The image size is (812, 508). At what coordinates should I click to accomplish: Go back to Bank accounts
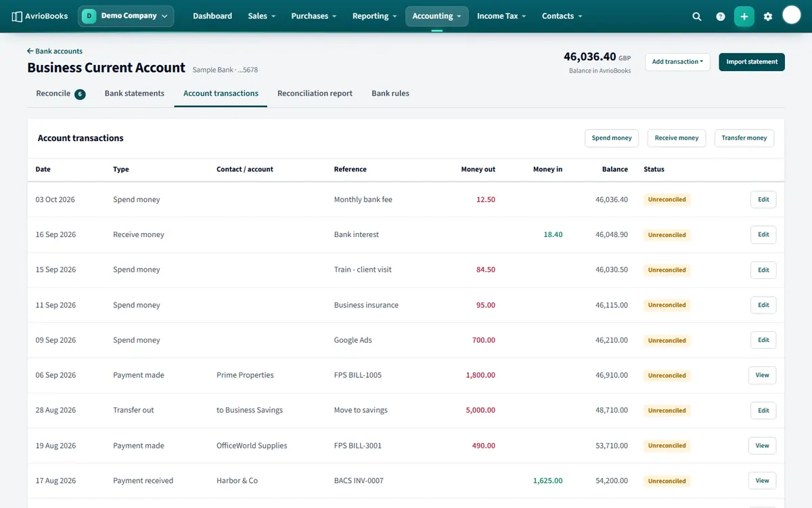[x=55, y=51]
